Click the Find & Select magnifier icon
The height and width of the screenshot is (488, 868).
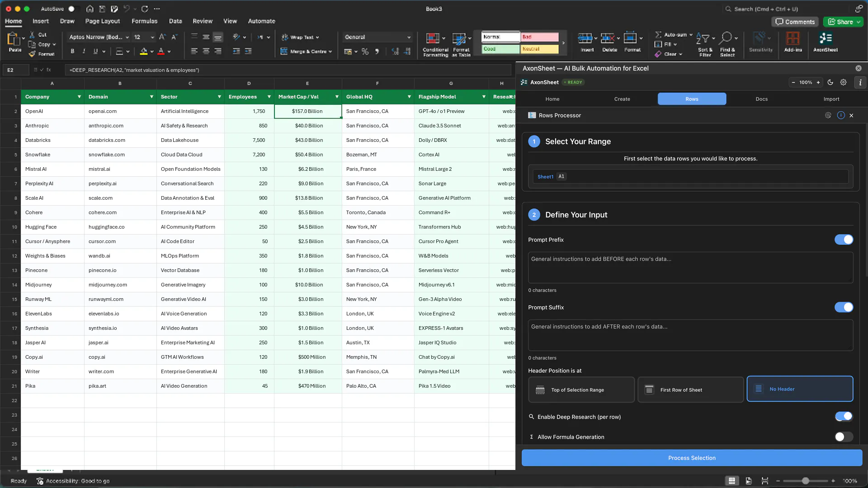[726, 38]
